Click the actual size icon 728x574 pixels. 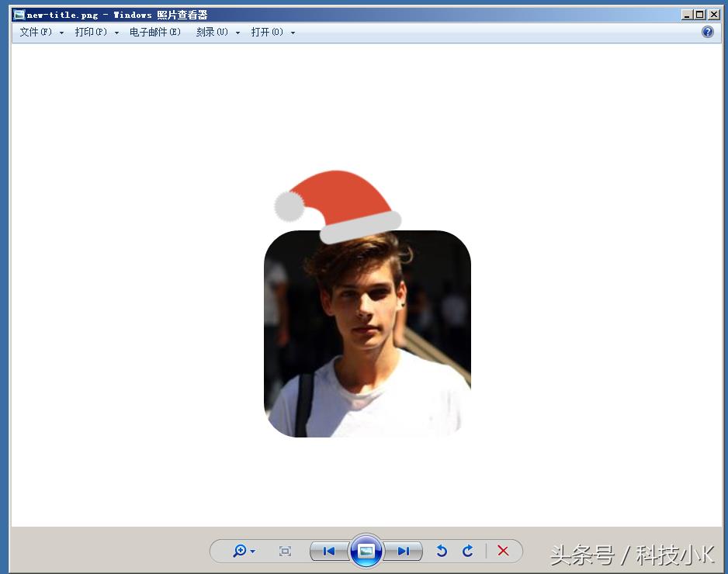pos(285,551)
